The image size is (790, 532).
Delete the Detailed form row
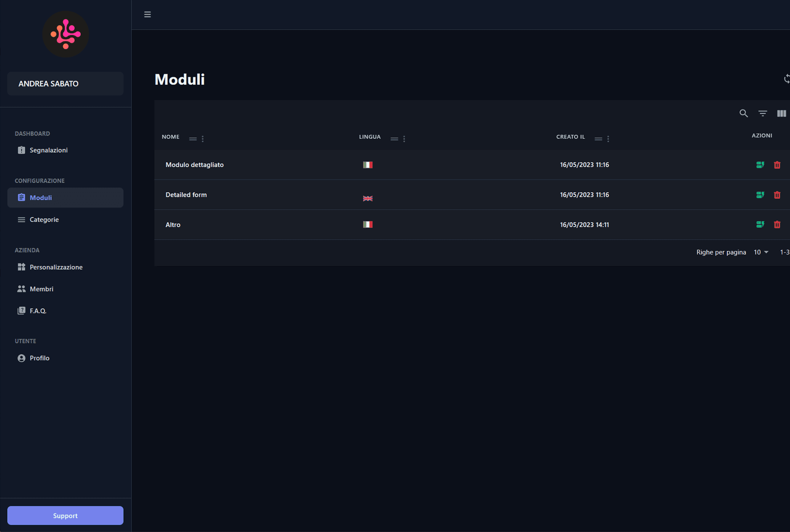pyautogui.click(x=777, y=195)
